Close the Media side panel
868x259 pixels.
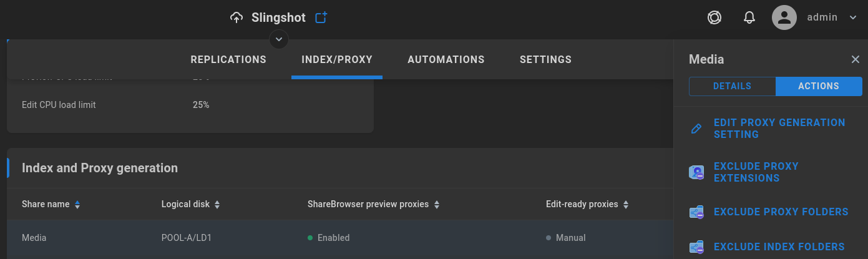(x=856, y=59)
